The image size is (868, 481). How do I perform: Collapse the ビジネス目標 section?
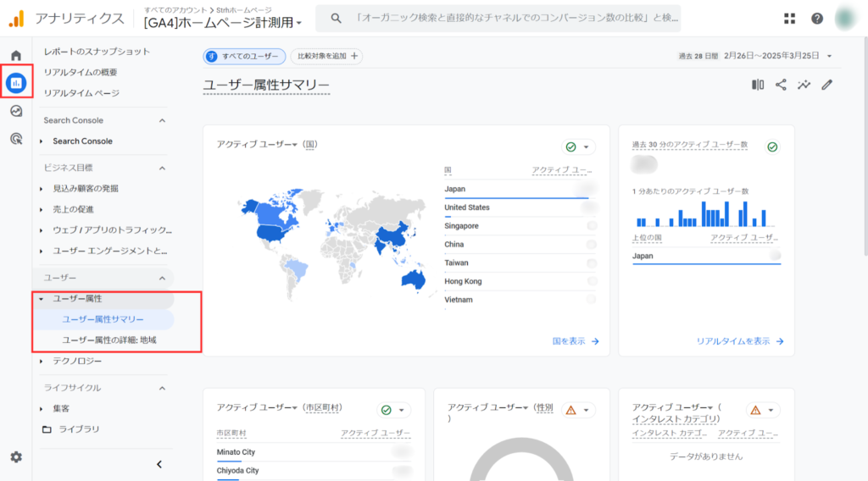point(162,168)
